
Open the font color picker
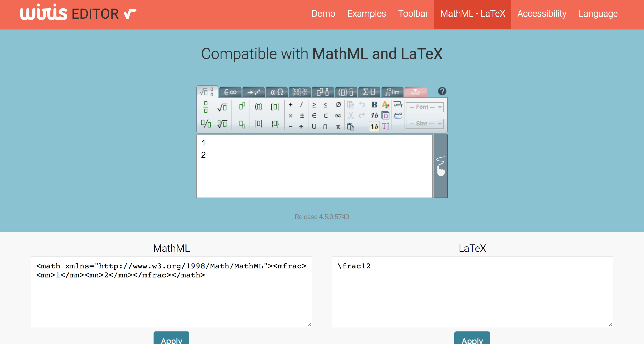[x=385, y=105]
